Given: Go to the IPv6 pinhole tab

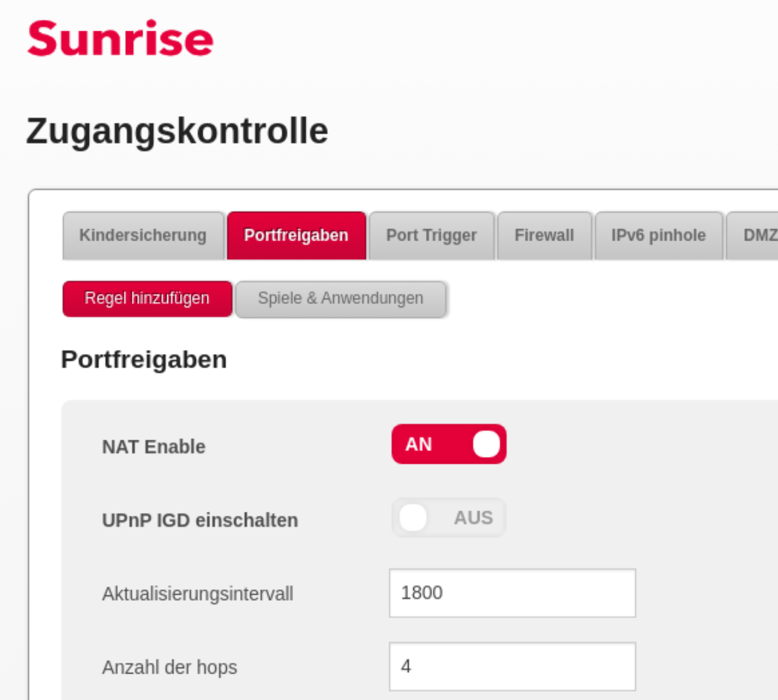Looking at the screenshot, I should [x=658, y=235].
